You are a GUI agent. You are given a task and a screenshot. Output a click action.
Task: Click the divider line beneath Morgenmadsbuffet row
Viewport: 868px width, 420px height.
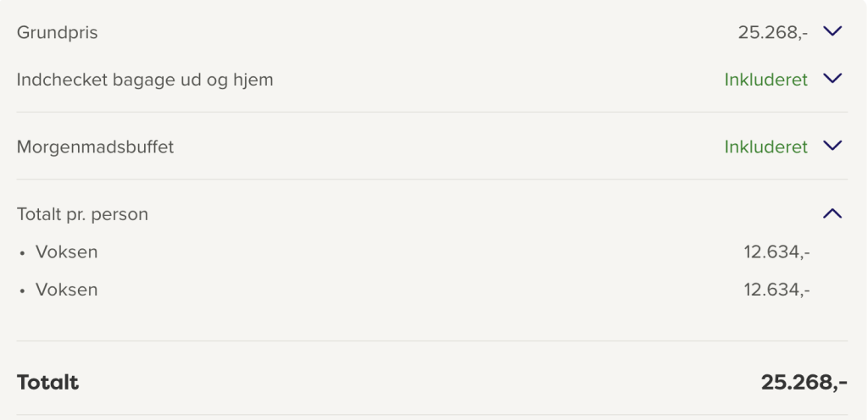[431, 179]
